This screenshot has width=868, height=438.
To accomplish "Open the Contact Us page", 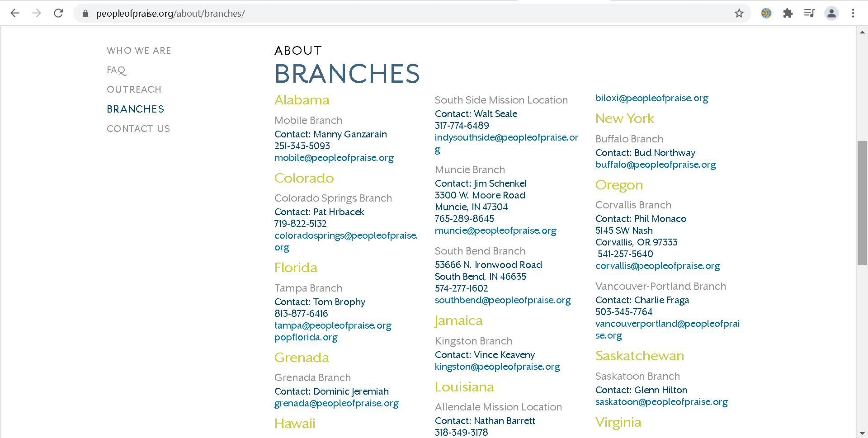I will [138, 129].
